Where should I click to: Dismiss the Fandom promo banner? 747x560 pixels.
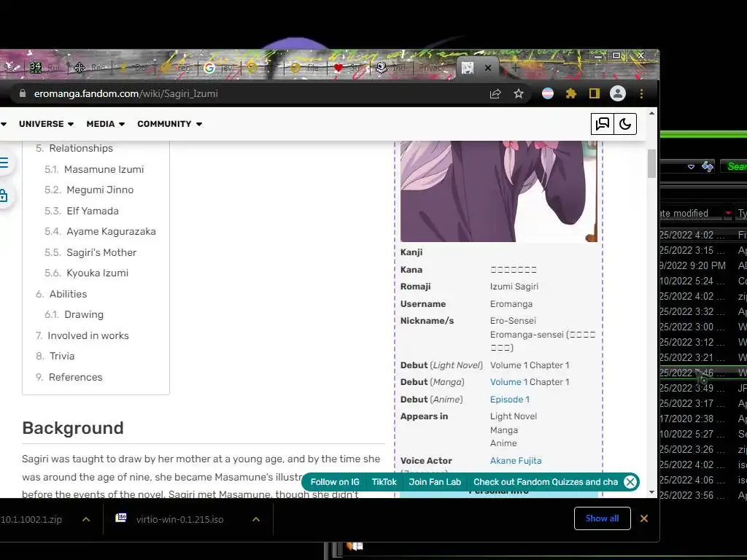click(630, 482)
